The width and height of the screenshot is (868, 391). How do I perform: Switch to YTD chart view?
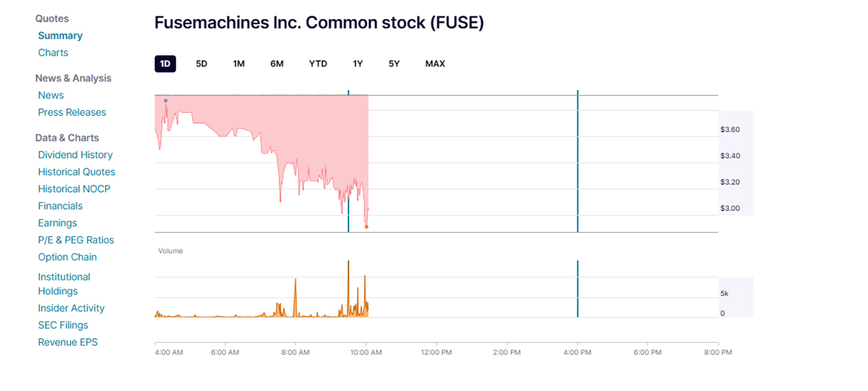pos(318,64)
